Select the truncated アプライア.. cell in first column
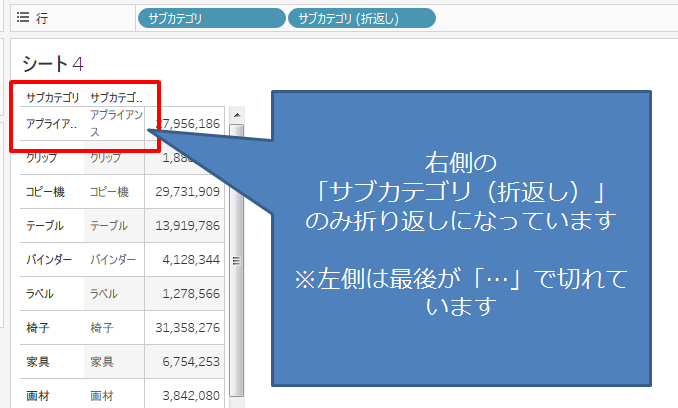 point(51,124)
